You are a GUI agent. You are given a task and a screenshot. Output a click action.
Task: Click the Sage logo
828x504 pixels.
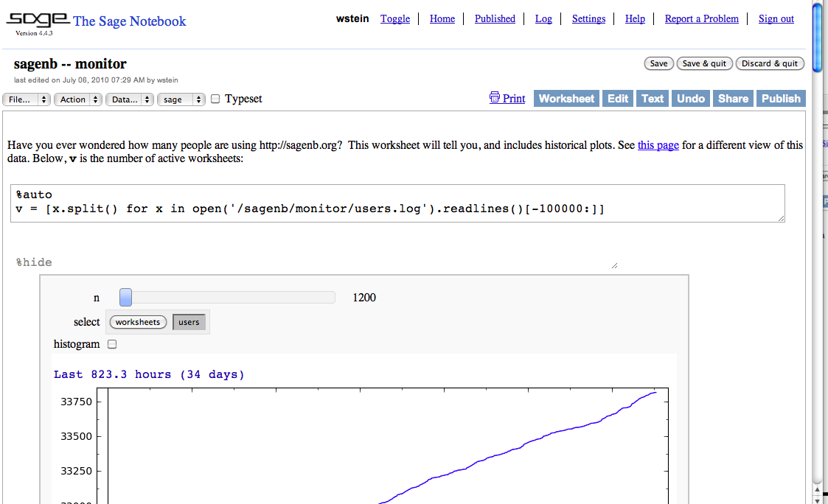[x=38, y=20]
